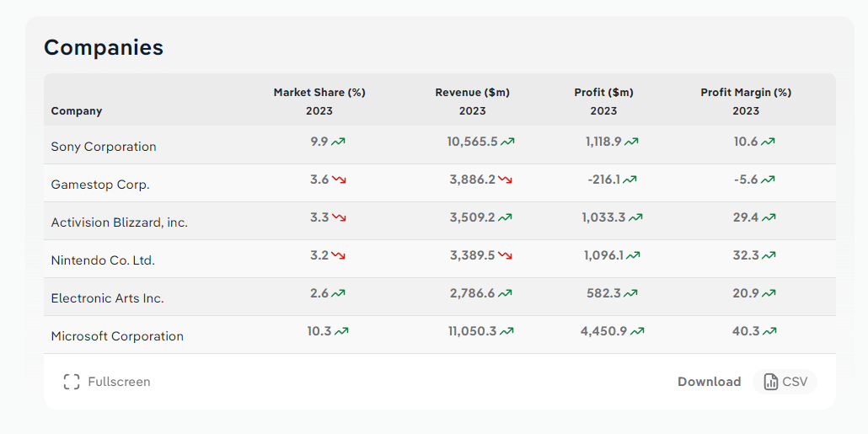Click the Company column header

click(x=77, y=111)
